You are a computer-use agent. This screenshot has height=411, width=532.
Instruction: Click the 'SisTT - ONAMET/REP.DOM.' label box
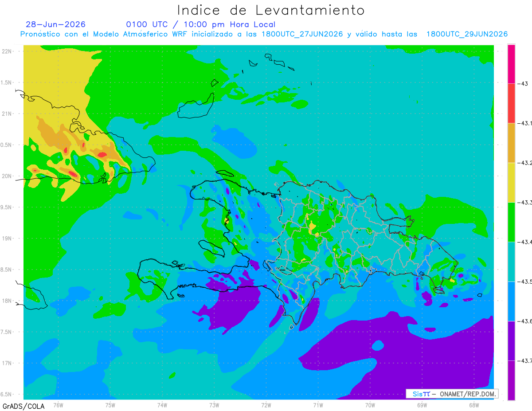(x=452, y=394)
